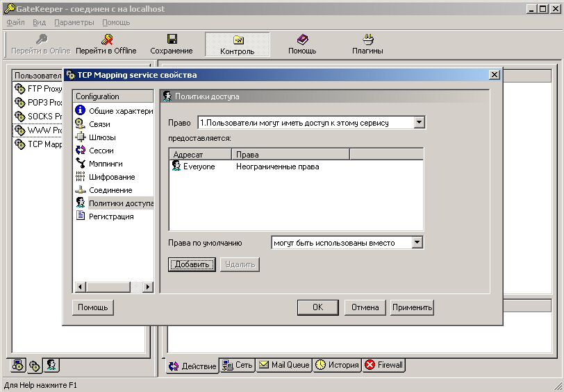Close the TCP Mapping service dialog

pos(495,75)
